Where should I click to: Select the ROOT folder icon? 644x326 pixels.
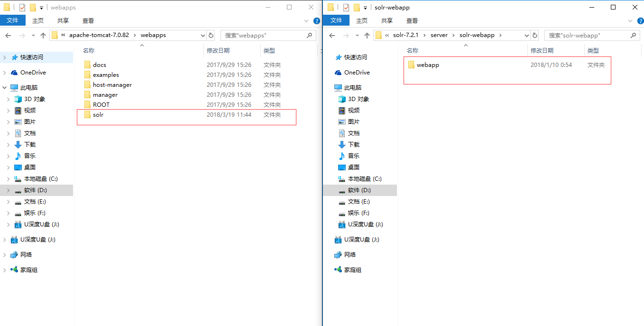[x=87, y=104]
